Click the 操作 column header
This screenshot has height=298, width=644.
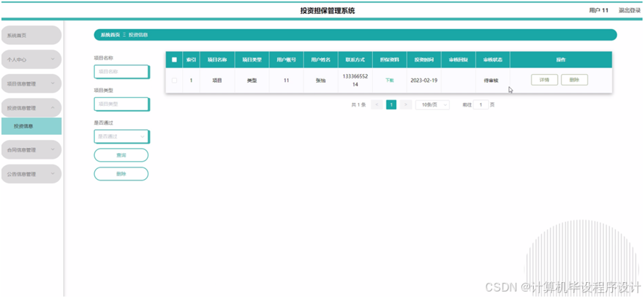click(x=561, y=59)
